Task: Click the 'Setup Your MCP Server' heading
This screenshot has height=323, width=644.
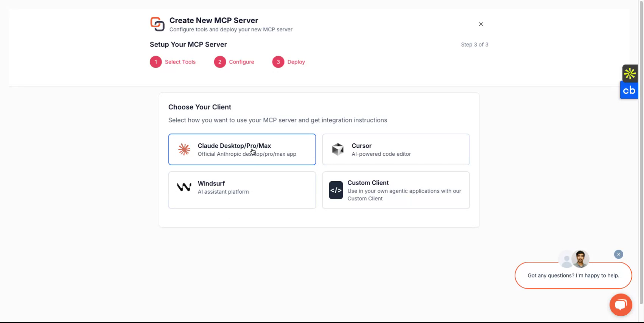Action: (x=188, y=45)
